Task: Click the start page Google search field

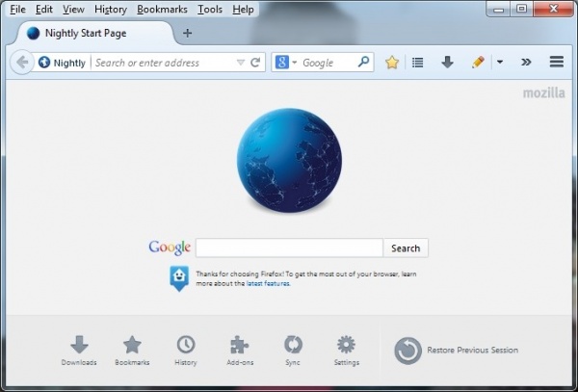Action: pos(289,248)
